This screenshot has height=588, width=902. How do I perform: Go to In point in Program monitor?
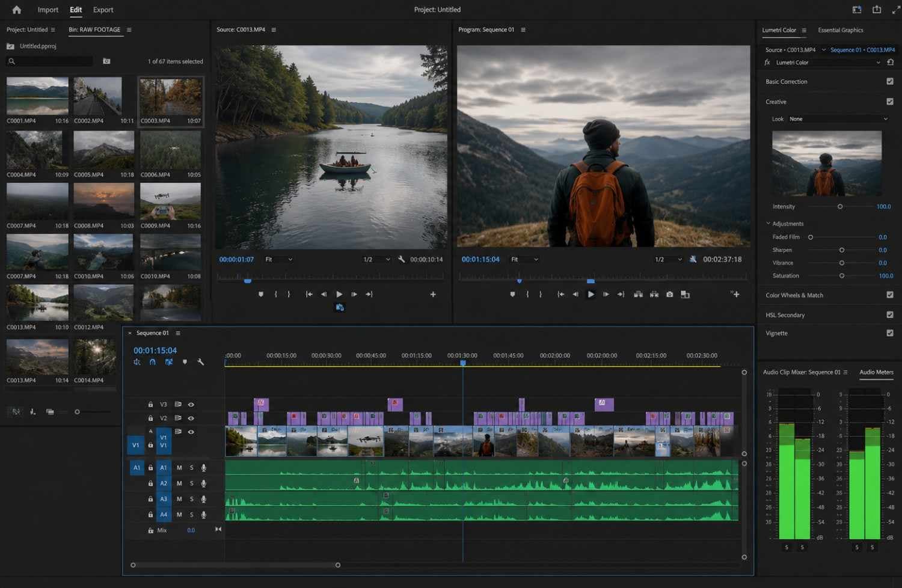(x=560, y=294)
